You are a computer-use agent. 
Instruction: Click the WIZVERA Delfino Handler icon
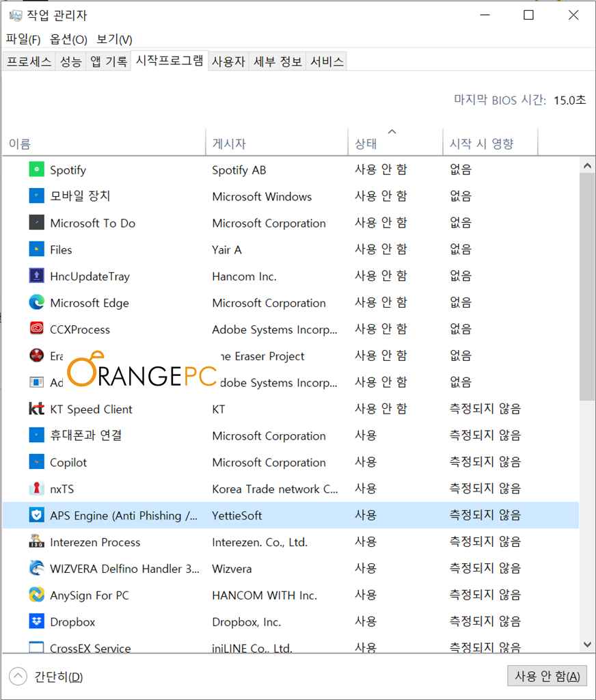point(37,568)
